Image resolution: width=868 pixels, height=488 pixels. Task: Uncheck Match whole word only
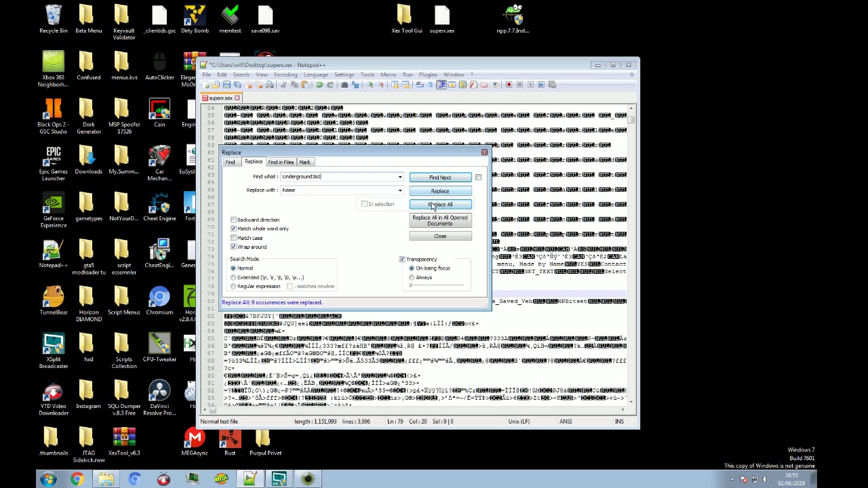pos(233,228)
